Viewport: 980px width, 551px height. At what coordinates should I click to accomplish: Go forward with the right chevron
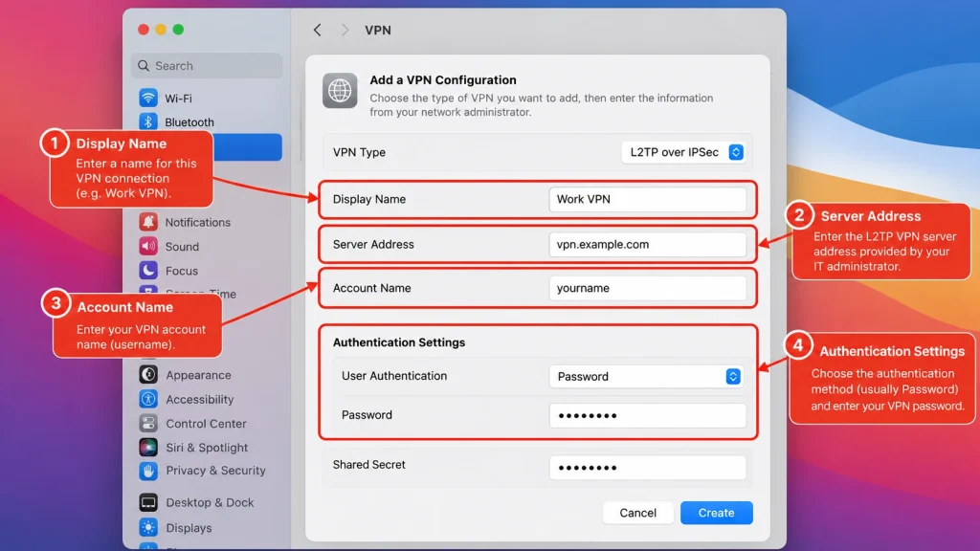[345, 30]
